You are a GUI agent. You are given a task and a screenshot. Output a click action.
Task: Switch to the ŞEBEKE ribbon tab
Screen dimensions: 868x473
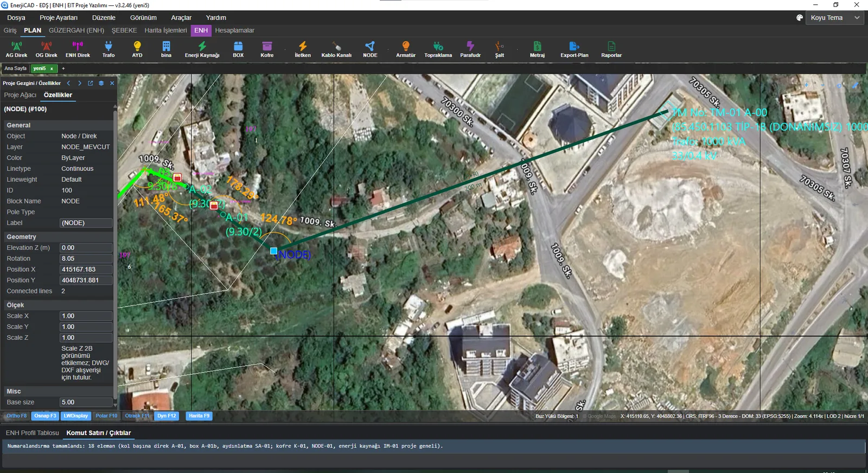tap(124, 30)
